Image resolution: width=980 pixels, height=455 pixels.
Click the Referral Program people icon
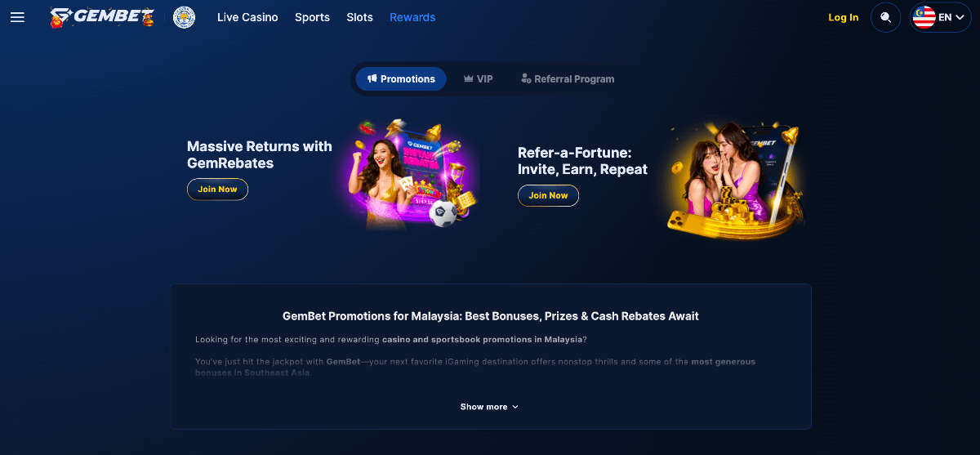point(526,79)
